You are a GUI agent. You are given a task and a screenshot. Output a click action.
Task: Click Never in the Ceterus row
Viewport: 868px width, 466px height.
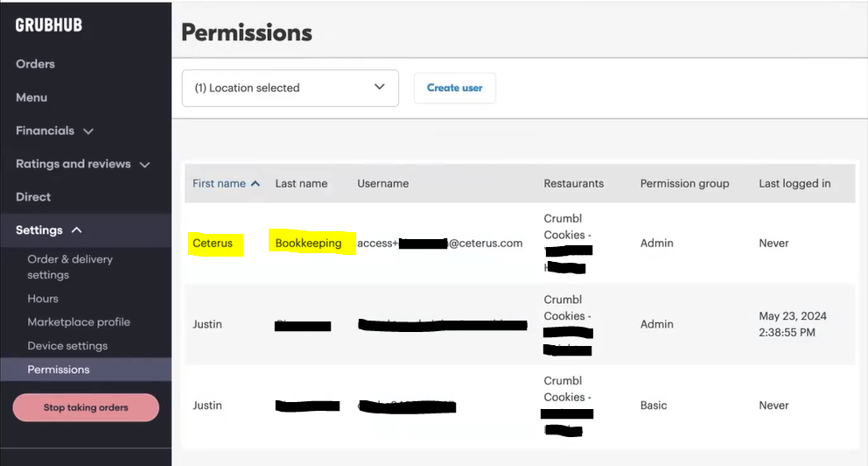773,244
